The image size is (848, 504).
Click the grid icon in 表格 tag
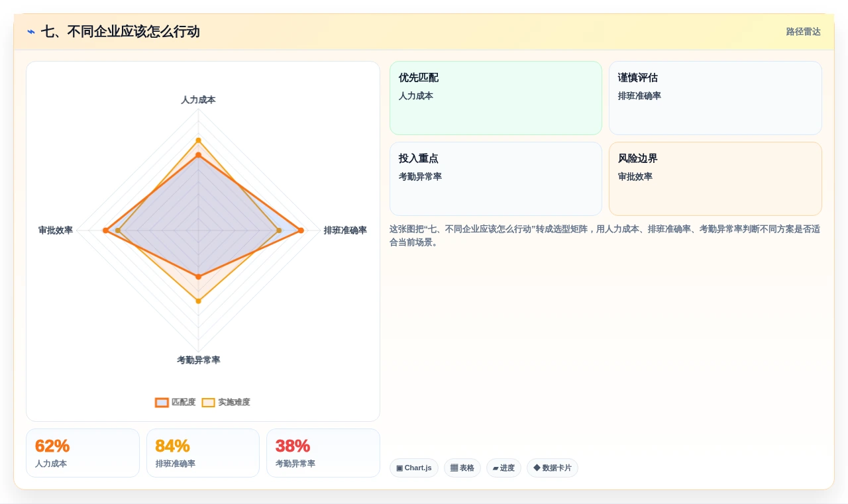point(454,468)
